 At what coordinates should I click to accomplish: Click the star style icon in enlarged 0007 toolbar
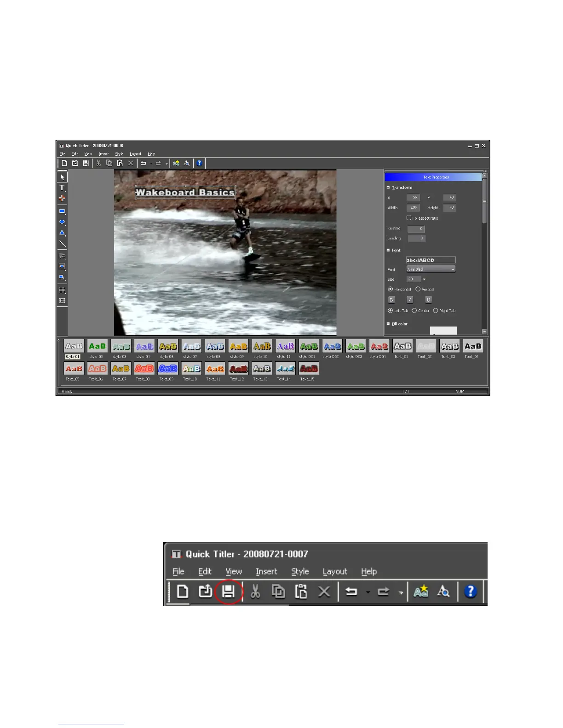421,591
